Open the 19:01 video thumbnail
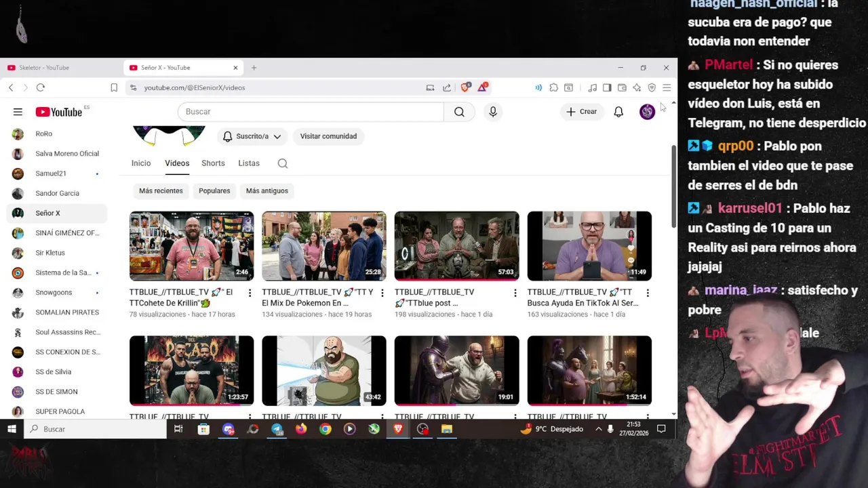The width and height of the screenshot is (868, 488). click(457, 371)
